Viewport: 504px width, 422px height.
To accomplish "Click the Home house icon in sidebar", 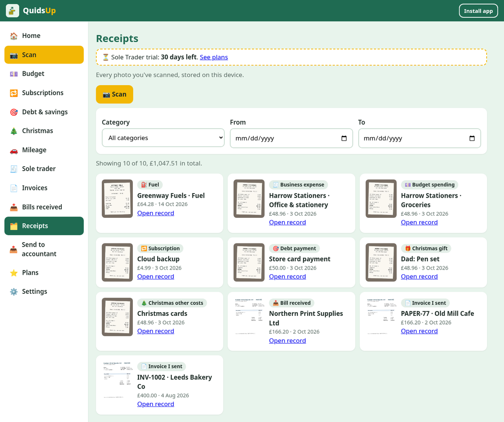I will coord(13,36).
